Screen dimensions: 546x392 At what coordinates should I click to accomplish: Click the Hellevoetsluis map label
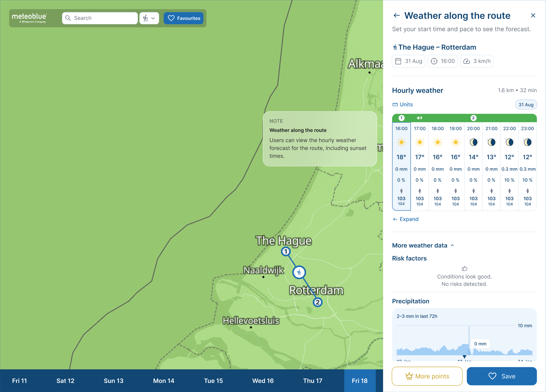[251, 321]
